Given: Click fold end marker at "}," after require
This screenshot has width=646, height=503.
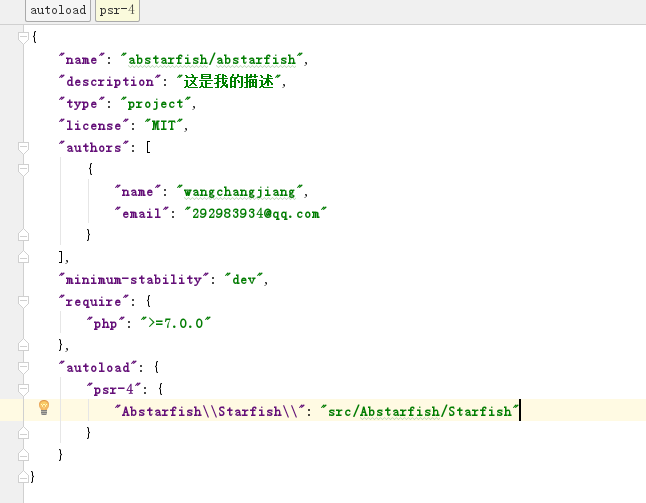Looking at the screenshot, I should [x=23, y=345].
